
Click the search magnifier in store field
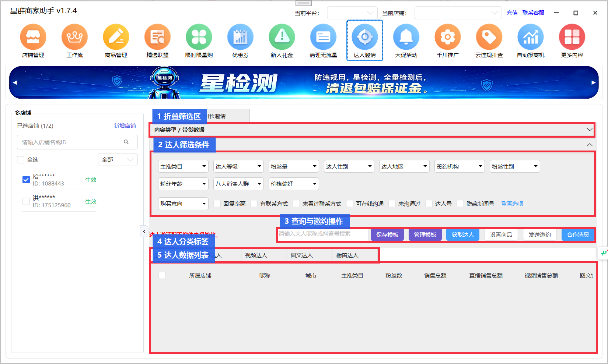126,142
